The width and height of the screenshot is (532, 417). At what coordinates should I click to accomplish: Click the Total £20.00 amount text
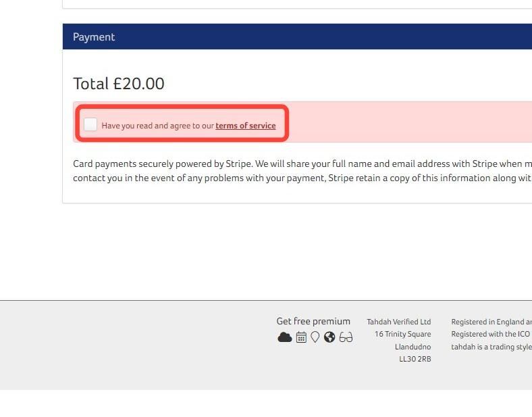click(119, 84)
